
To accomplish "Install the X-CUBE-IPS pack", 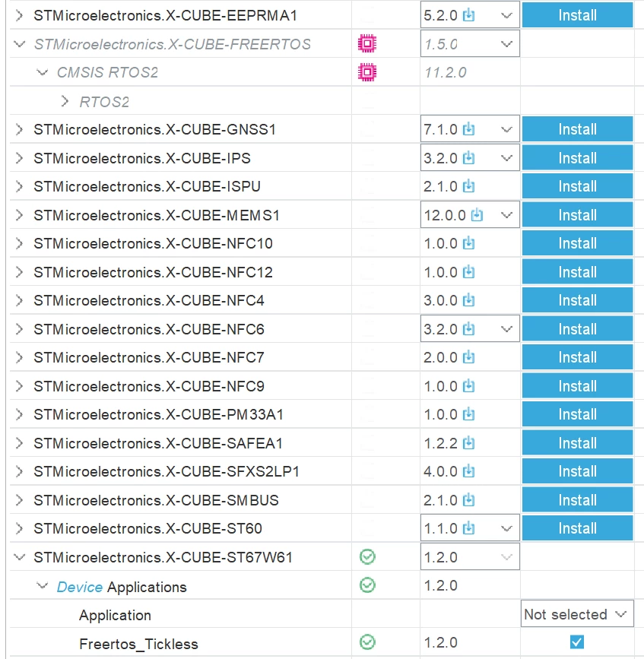I will (577, 158).
